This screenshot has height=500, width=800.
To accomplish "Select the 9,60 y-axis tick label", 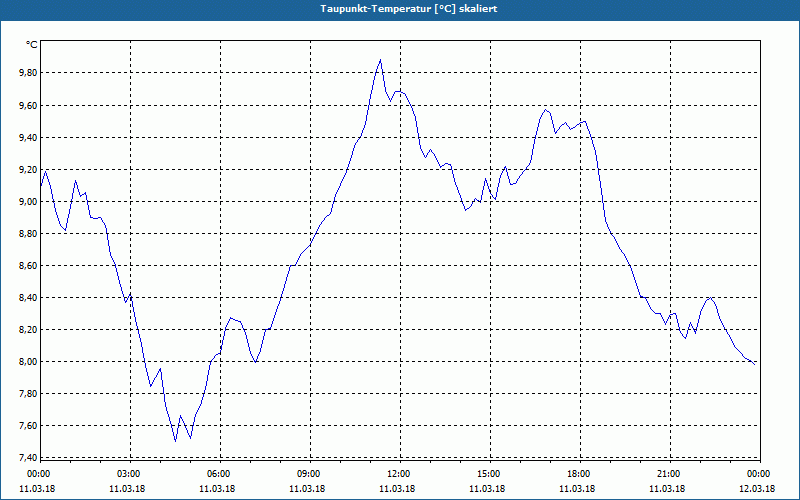I will point(28,105).
